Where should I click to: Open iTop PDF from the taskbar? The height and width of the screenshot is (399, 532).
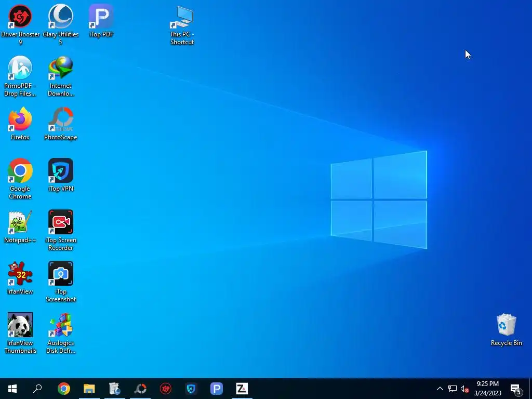pos(217,389)
